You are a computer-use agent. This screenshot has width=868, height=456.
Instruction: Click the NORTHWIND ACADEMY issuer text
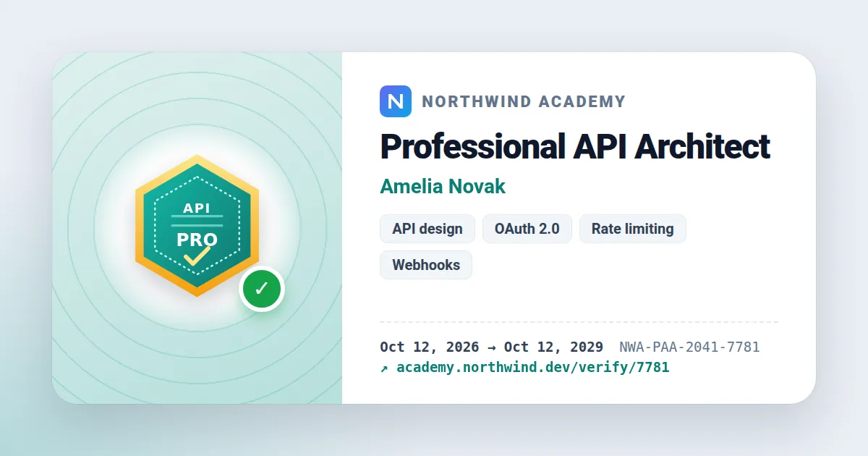[x=524, y=101]
